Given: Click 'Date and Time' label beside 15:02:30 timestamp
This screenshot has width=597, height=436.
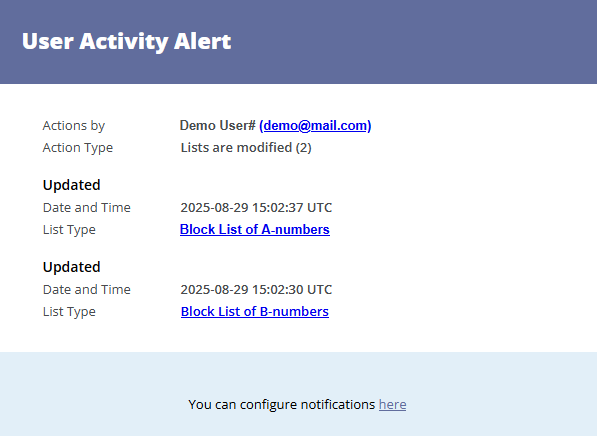Looking at the screenshot, I should pyautogui.click(x=86, y=289).
